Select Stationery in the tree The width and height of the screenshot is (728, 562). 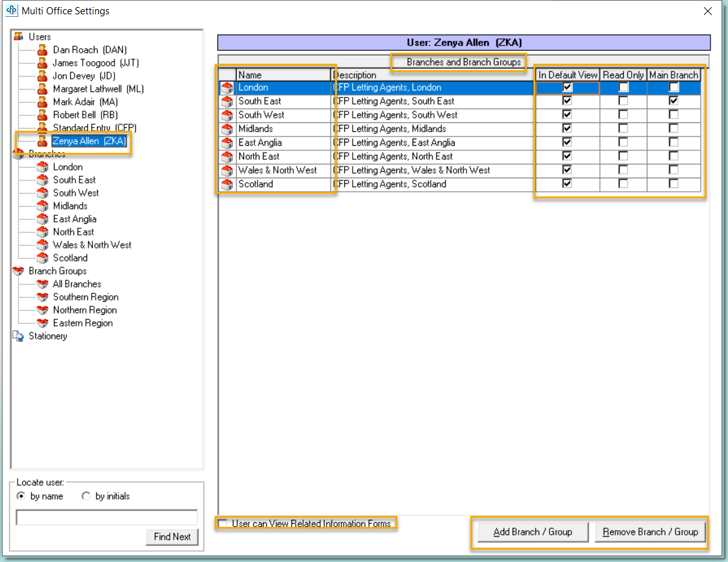[48, 336]
